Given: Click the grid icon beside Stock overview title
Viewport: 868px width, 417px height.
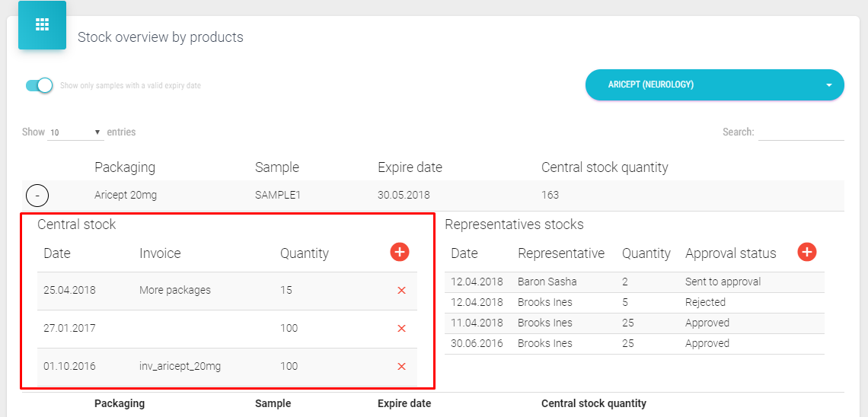Looking at the screenshot, I should (x=42, y=25).
